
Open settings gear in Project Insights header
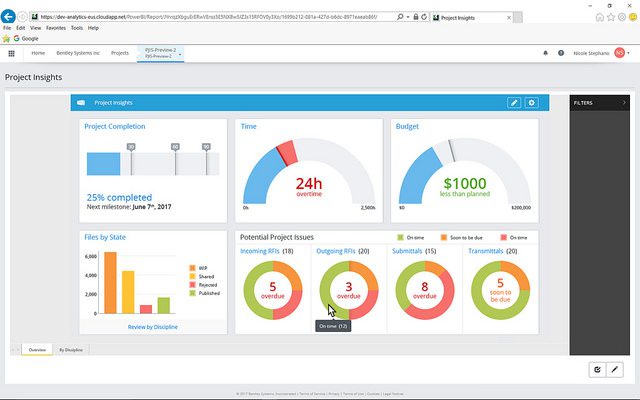[x=531, y=102]
